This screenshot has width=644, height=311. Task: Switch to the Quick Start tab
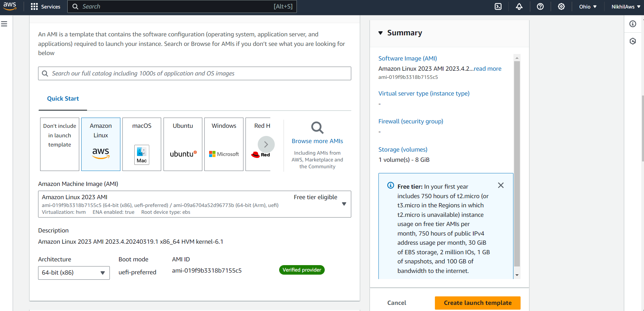63,99
